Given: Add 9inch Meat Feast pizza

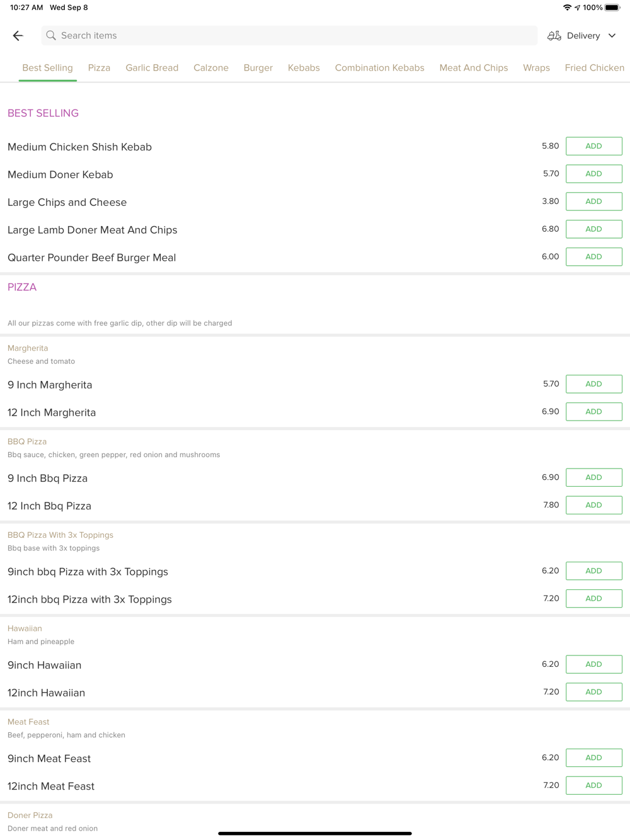Looking at the screenshot, I should [x=593, y=758].
